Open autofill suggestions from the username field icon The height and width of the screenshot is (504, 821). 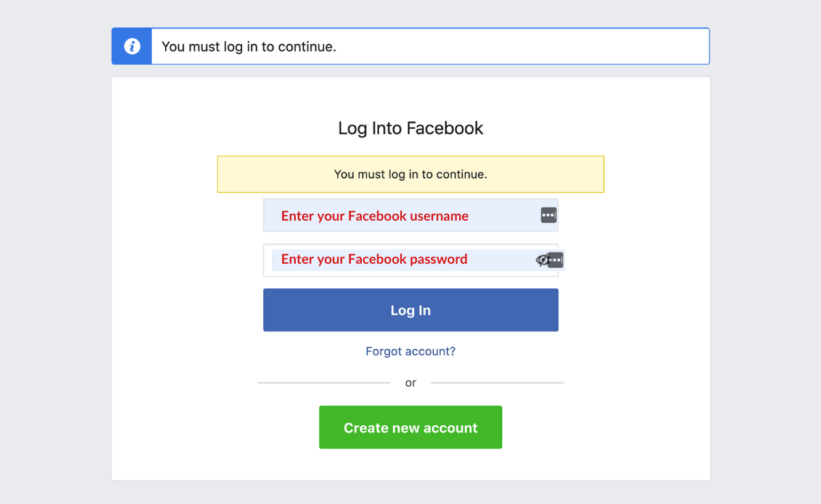tap(548, 215)
